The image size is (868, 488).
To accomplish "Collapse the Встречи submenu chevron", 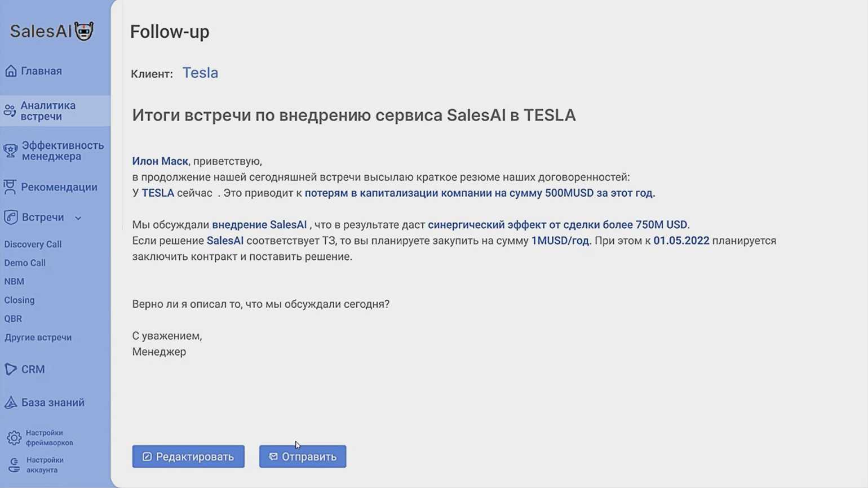I will pos(78,218).
